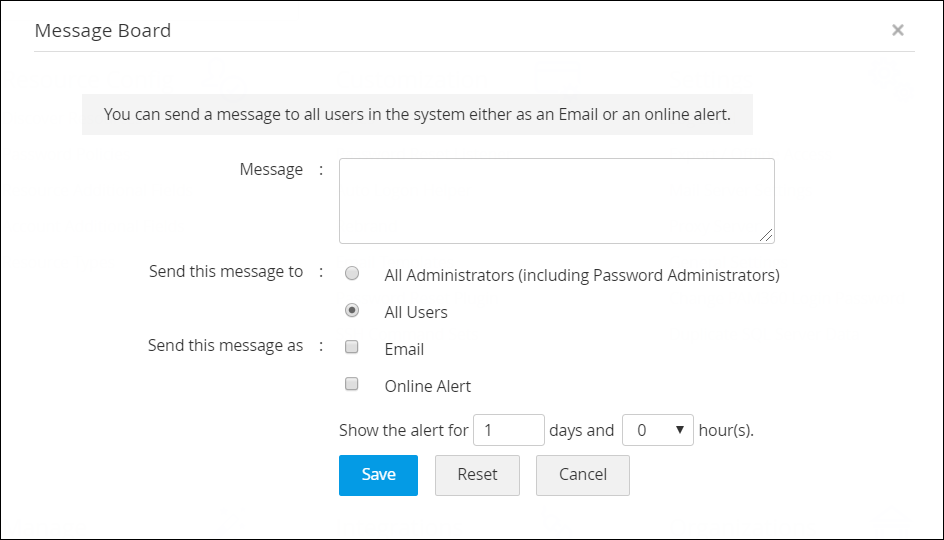Enable the Email checkbox

[352, 348]
